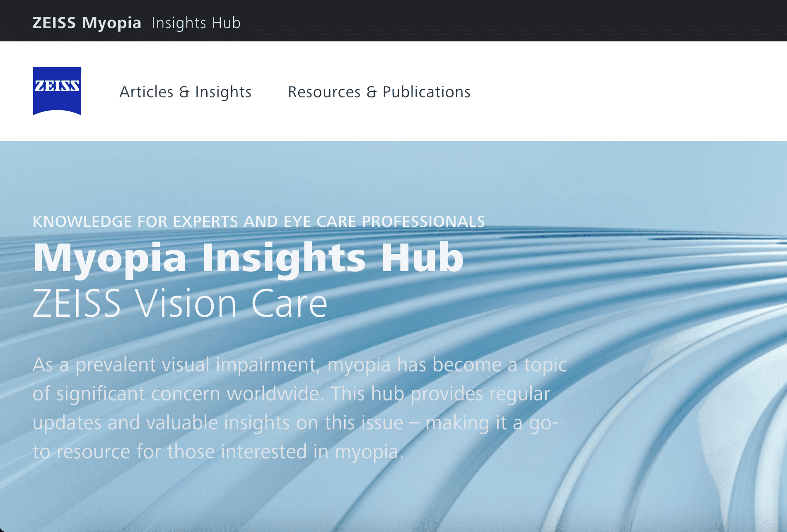Click the line beginning "As a prevalent visual impairment"
This screenshot has width=787, height=532.
pos(300,365)
